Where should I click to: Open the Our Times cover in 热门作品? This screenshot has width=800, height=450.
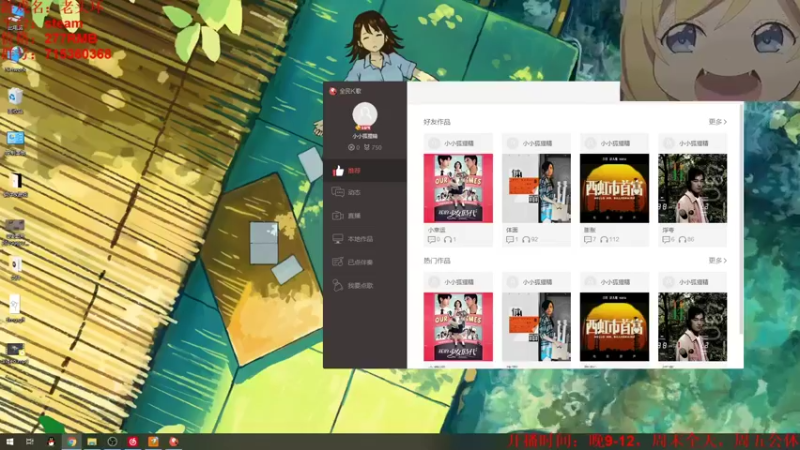point(458,327)
